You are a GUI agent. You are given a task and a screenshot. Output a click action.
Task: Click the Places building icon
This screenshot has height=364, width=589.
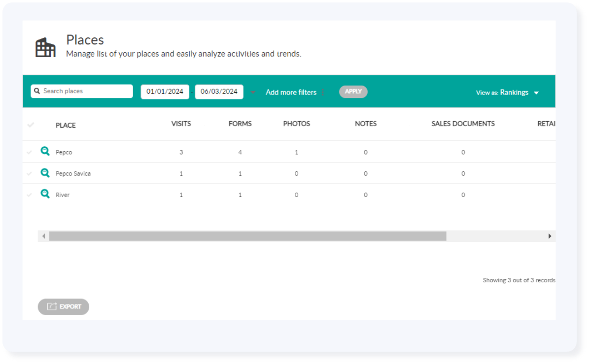[x=45, y=47]
